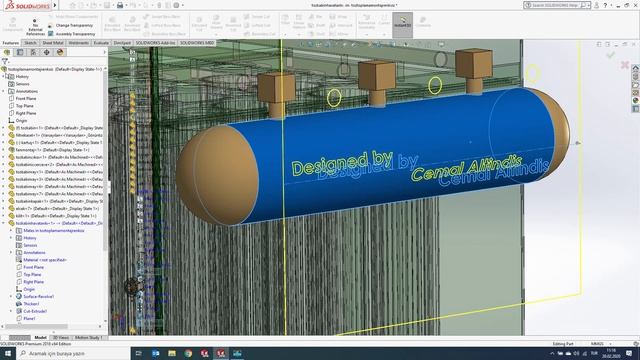Open the Motion Study 1 tab
Image resolution: width=640 pixels, height=360 pixels.
click(89, 338)
